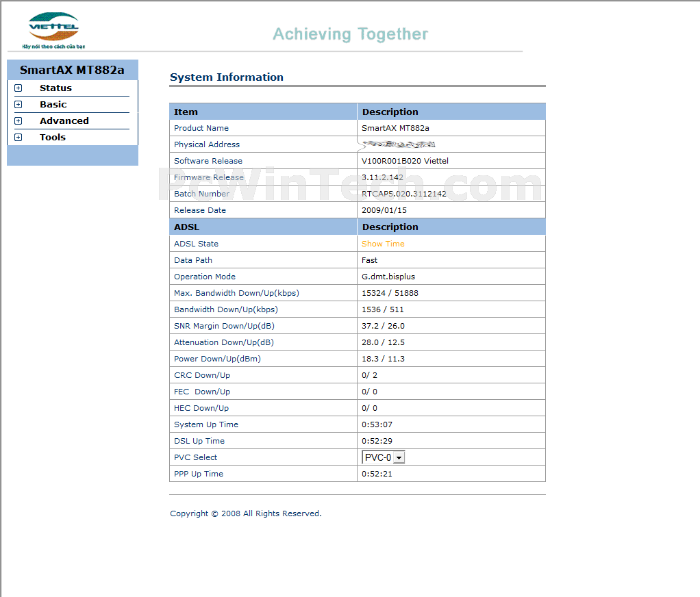Click the Show Time ADSL state
The image size is (700, 597).
tap(383, 244)
